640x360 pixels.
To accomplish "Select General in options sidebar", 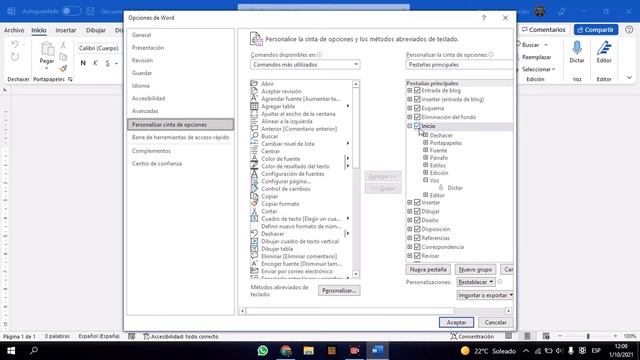I will (180, 35).
